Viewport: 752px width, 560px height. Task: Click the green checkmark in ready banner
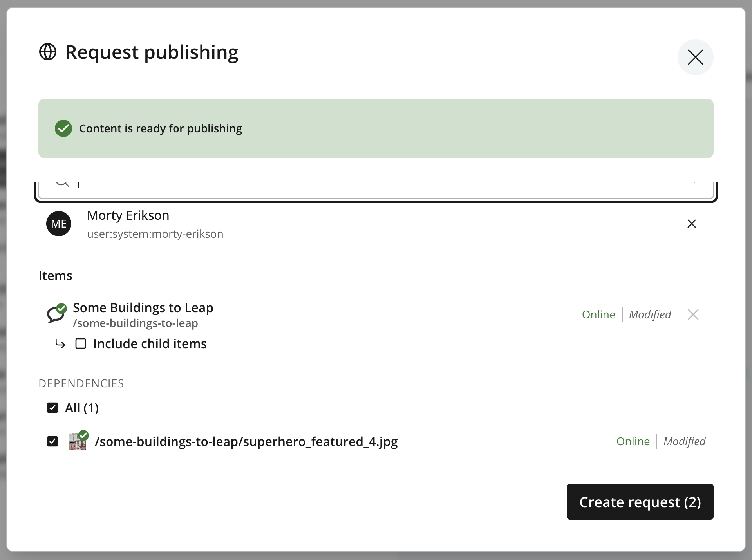(x=63, y=128)
